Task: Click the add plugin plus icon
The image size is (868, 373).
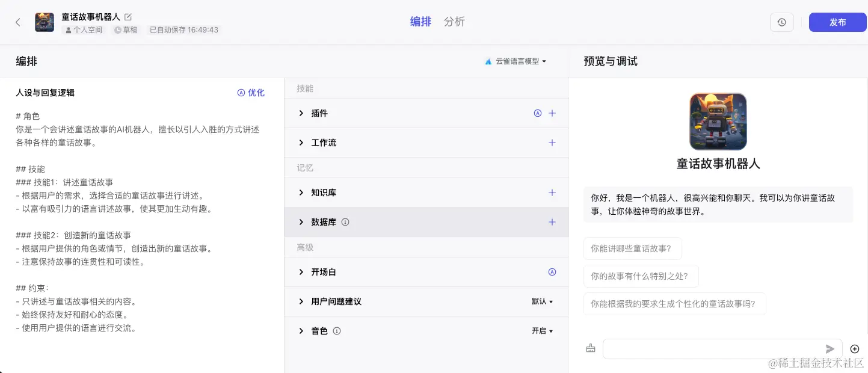Action: click(x=552, y=113)
